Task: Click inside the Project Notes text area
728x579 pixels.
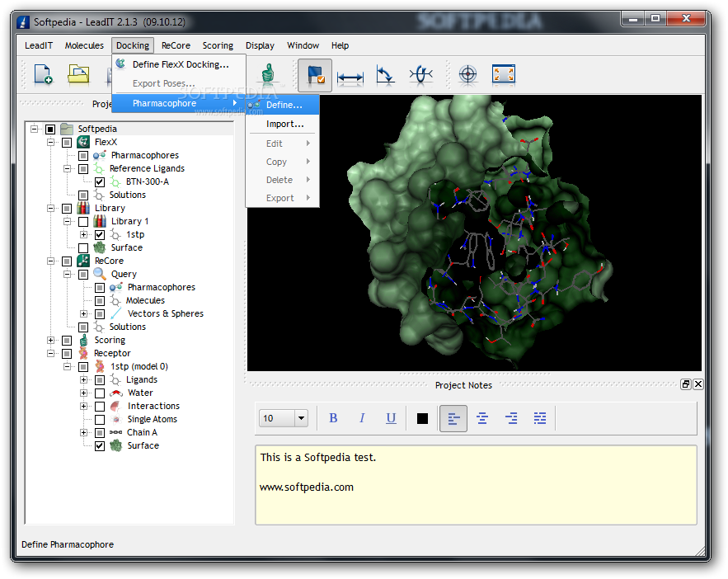Action: click(x=476, y=485)
